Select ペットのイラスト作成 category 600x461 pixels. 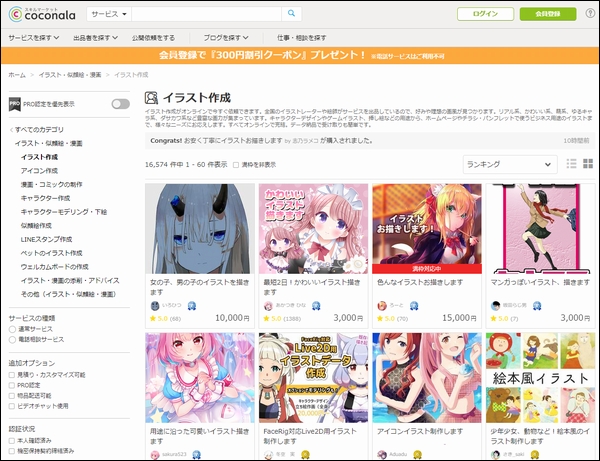click(x=52, y=253)
